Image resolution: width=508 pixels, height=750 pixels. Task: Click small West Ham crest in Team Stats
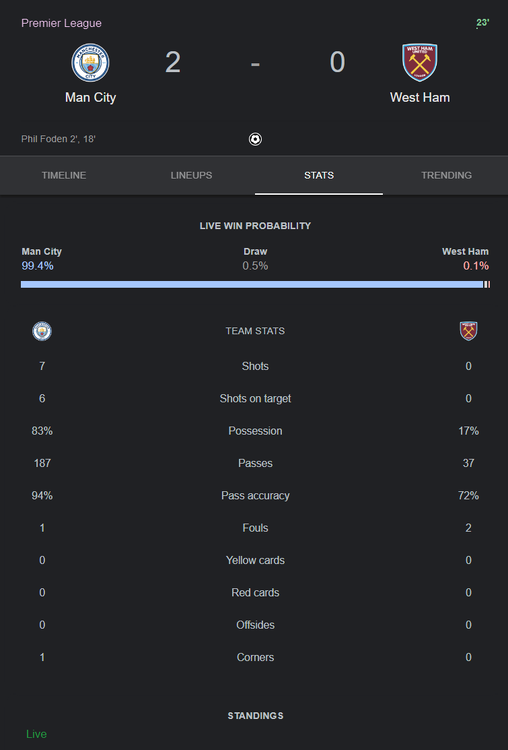[x=468, y=331]
